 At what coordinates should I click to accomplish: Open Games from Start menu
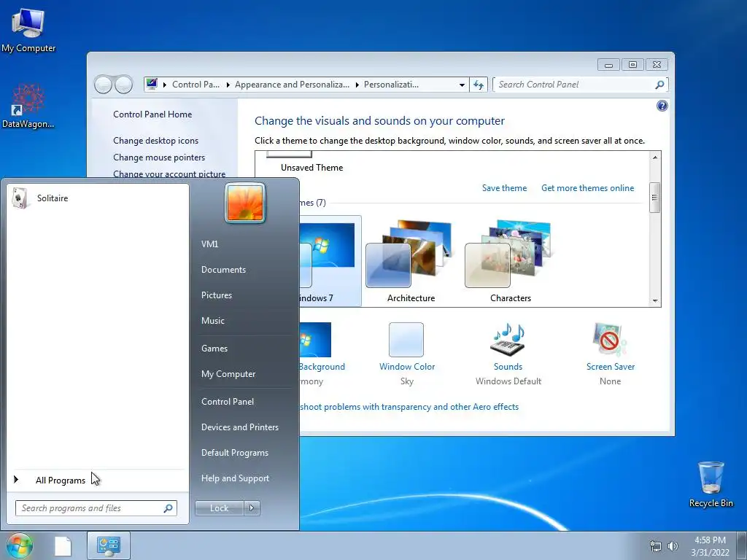pyautogui.click(x=214, y=349)
